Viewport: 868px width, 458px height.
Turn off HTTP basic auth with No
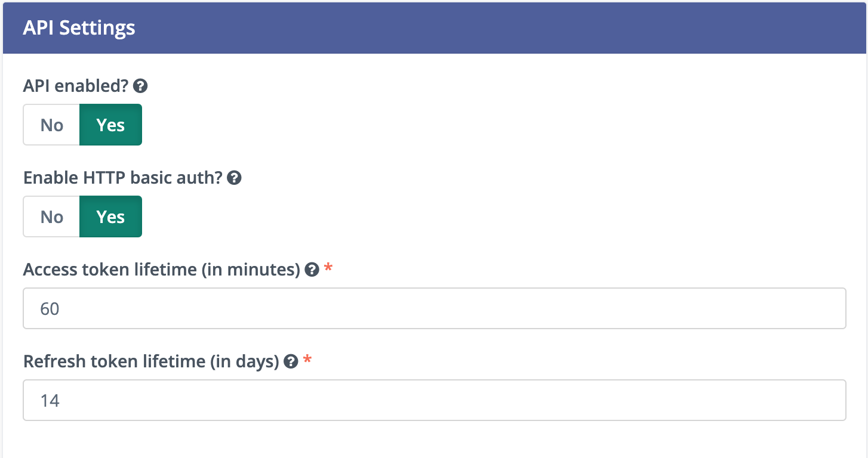click(x=52, y=217)
